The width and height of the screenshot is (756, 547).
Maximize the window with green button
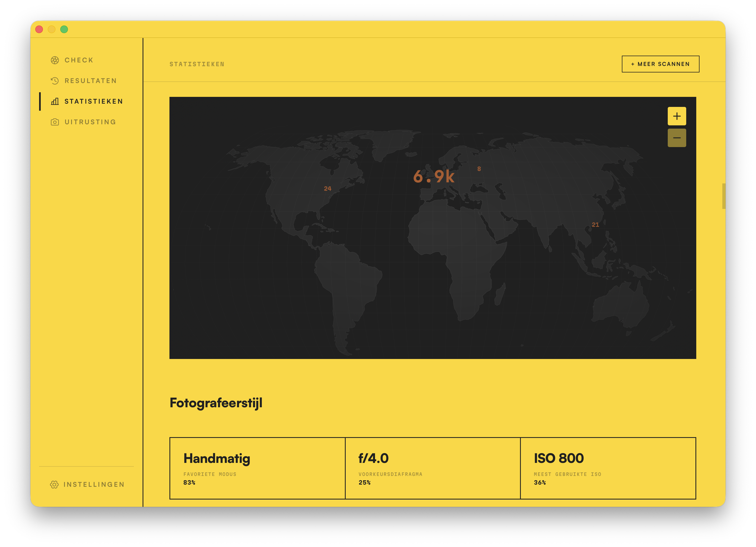point(64,29)
